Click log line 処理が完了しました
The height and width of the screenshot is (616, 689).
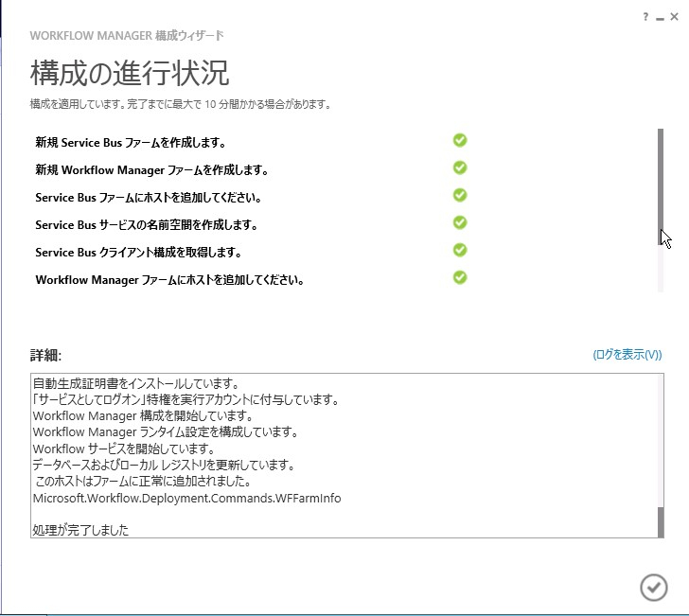point(80,530)
